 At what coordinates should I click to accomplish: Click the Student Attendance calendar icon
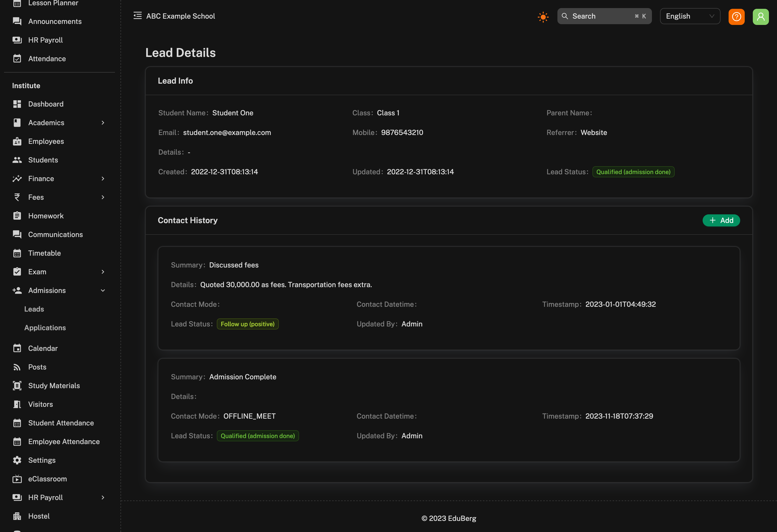(x=17, y=423)
